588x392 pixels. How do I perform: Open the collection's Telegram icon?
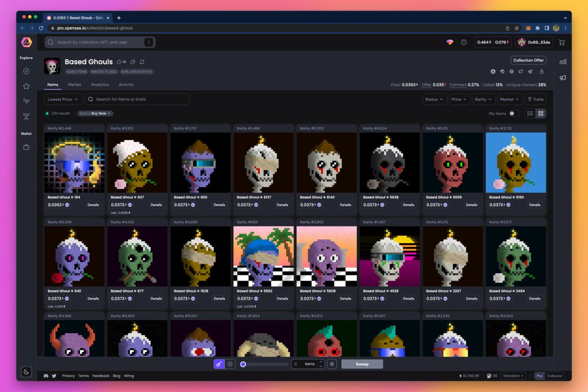pos(530,72)
